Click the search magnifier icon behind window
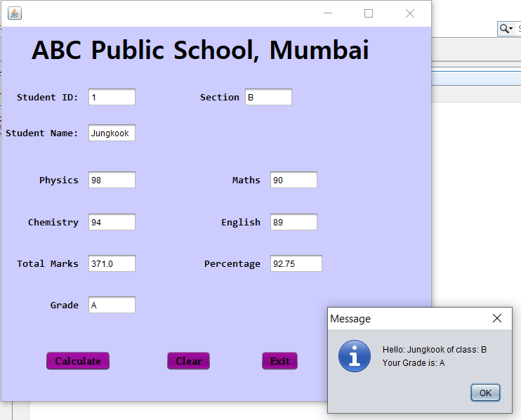 coord(504,29)
